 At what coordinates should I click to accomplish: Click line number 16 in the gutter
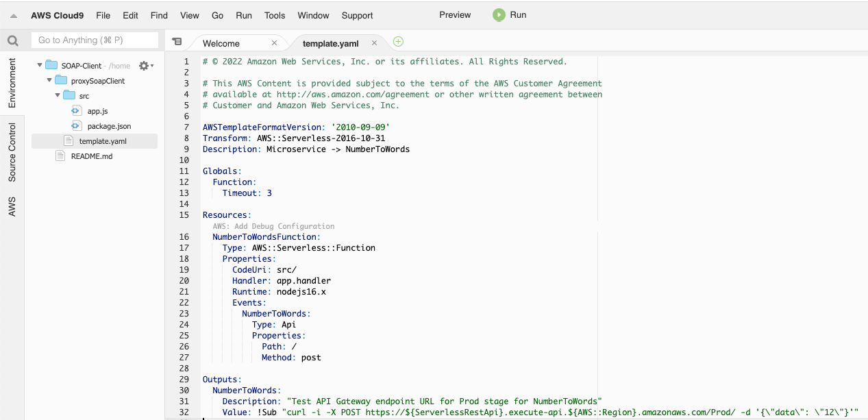[184, 237]
